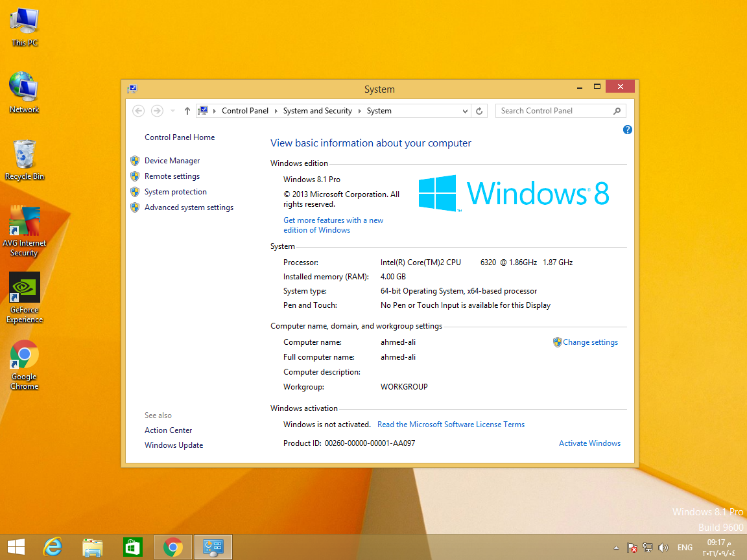Image resolution: width=747 pixels, height=560 pixels.
Task: Maximize the System window
Action: pos(597,87)
